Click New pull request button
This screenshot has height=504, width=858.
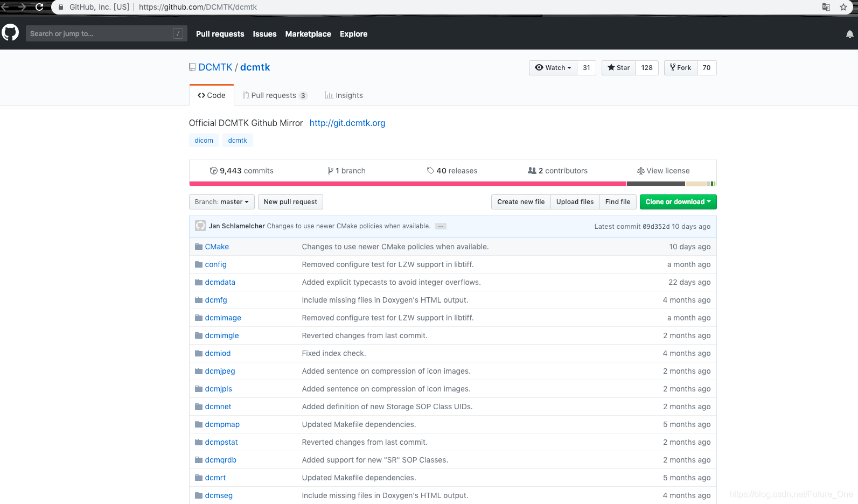pyautogui.click(x=290, y=202)
